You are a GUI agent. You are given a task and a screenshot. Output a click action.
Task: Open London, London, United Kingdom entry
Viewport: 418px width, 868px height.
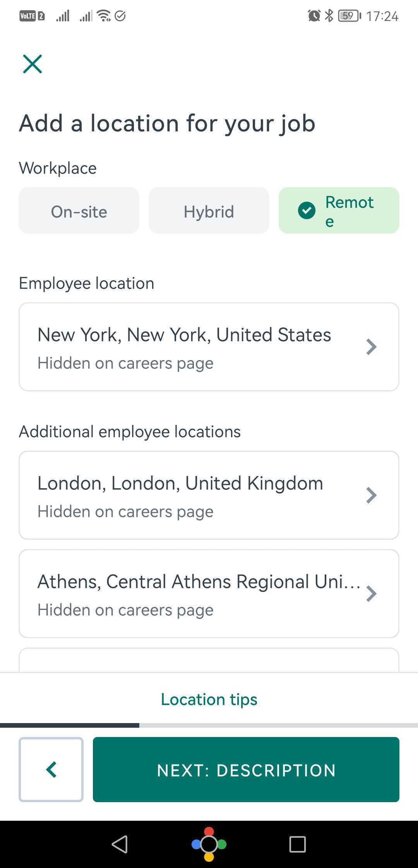pyautogui.click(x=209, y=495)
